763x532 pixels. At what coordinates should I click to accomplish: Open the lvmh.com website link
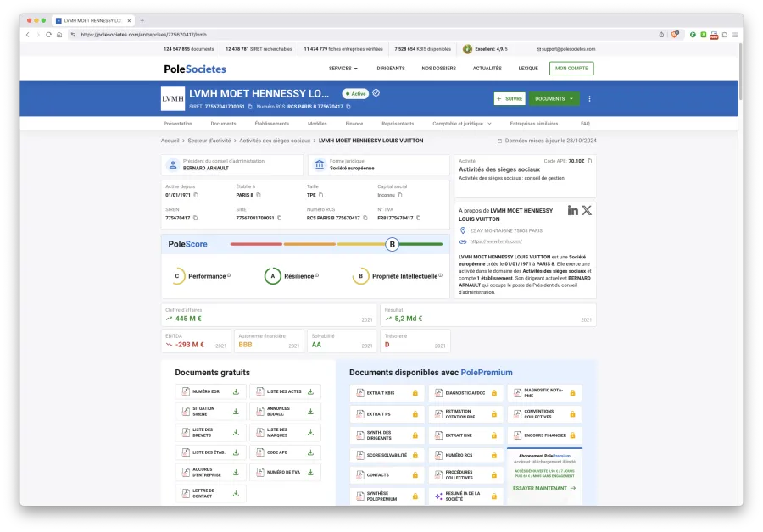[496, 241]
